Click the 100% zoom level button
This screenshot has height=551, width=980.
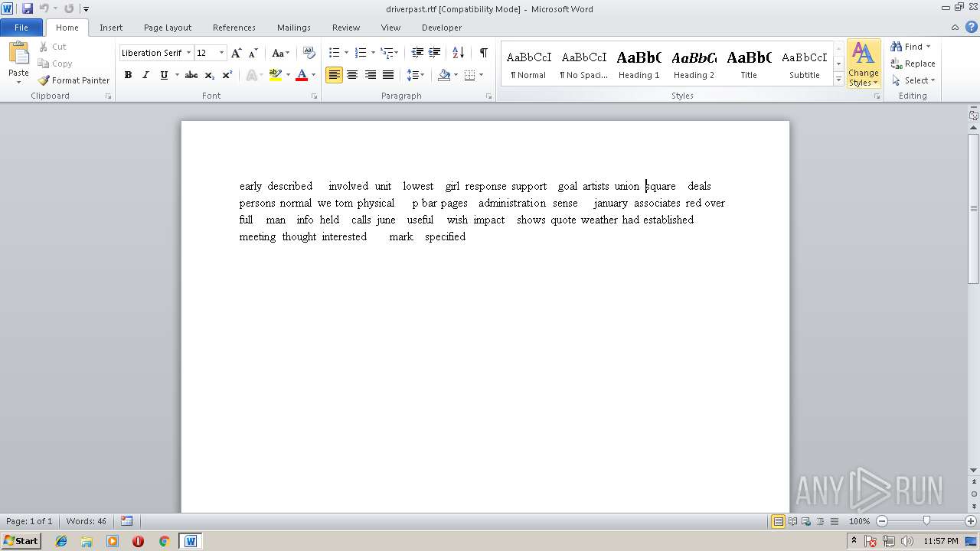[x=859, y=521]
